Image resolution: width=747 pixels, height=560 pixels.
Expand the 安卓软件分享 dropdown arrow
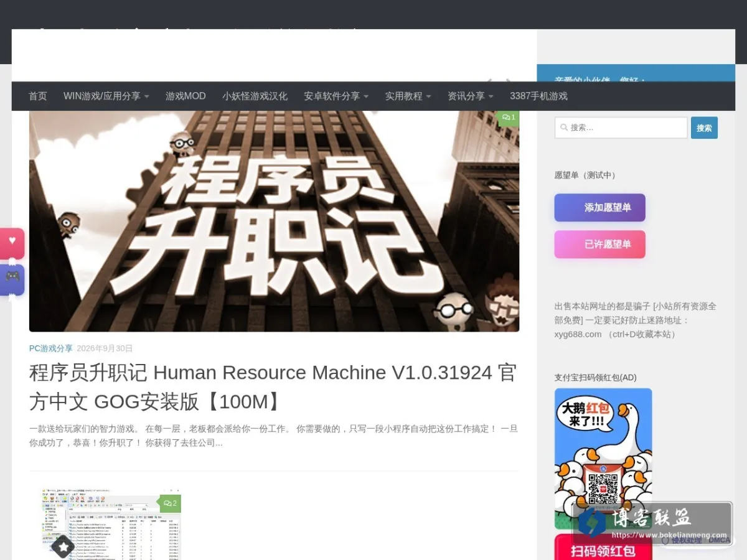click(x=366, y=96)
